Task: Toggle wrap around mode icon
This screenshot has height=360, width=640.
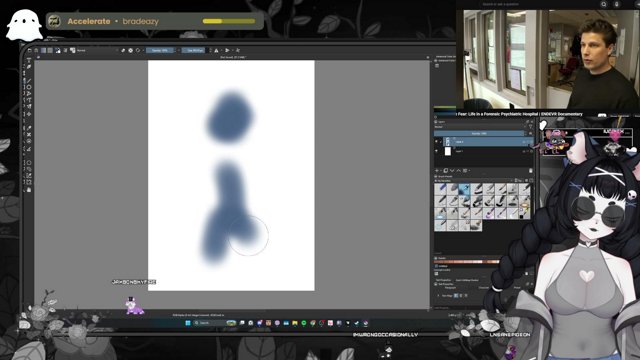Action: pos(238,50)
